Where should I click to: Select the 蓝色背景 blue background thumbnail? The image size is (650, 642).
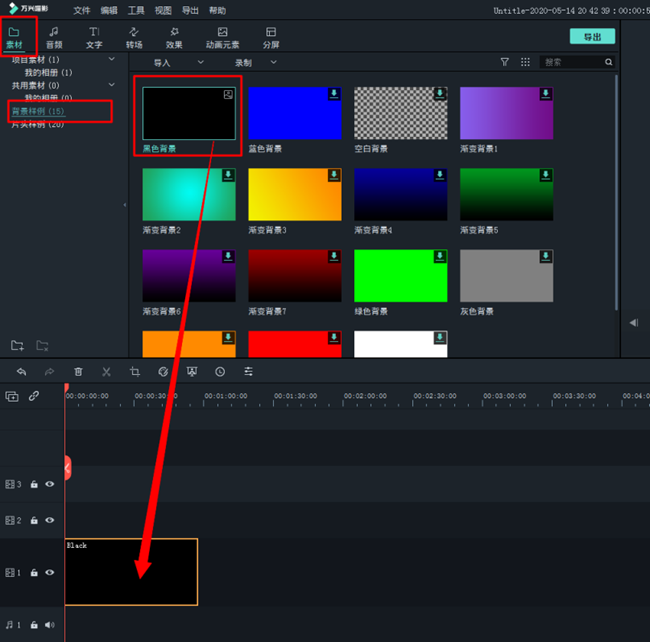click(x=294, y=113)
